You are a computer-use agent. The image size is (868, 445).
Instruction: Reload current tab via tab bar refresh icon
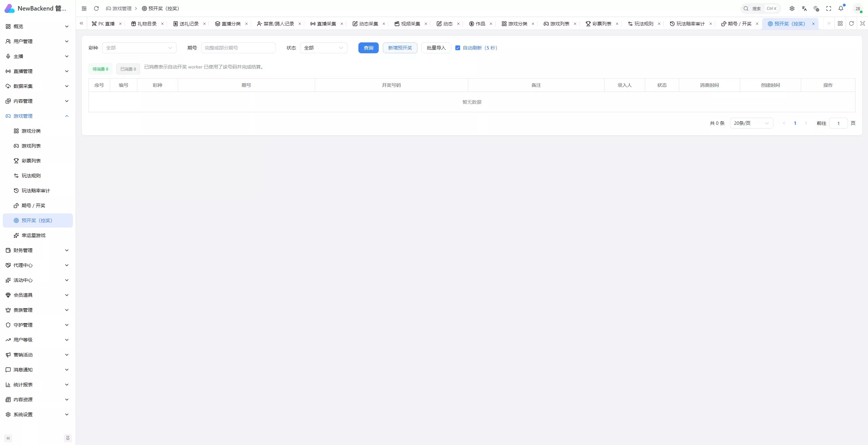(x=851, y=23)
